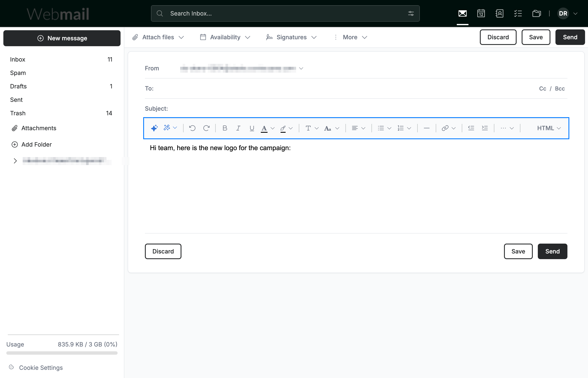Toggle underline formatting
The image size is (588, 378).
click(252, 128)
